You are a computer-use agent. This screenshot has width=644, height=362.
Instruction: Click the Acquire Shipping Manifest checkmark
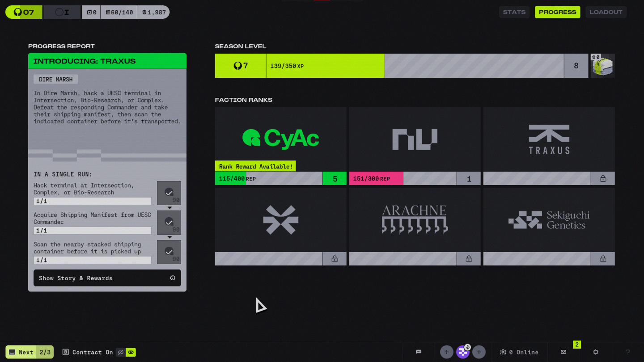[x=169, y=222]
